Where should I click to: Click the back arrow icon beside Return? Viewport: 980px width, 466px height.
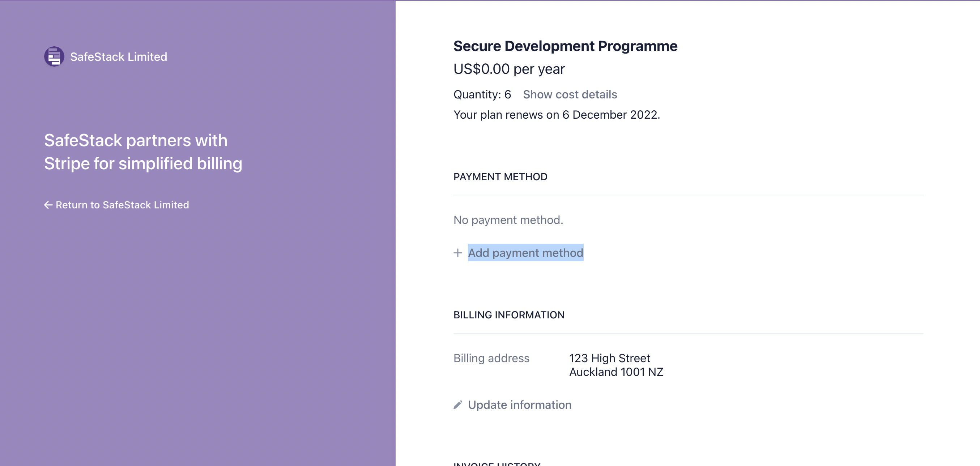tap(48, 205)
